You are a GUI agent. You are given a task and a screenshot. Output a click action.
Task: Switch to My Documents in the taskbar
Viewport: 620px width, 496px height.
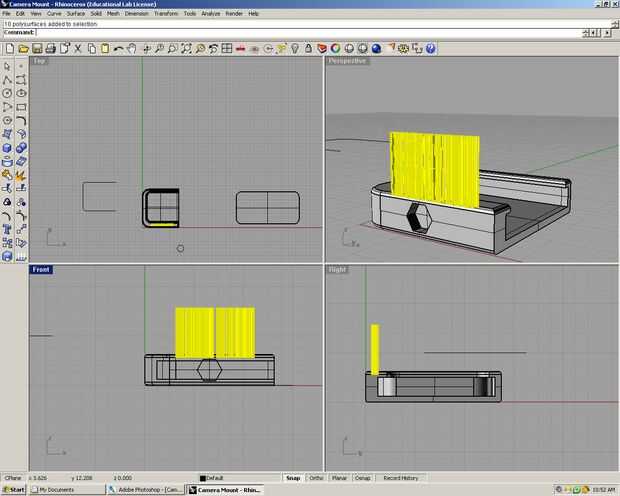coord(66,490)
